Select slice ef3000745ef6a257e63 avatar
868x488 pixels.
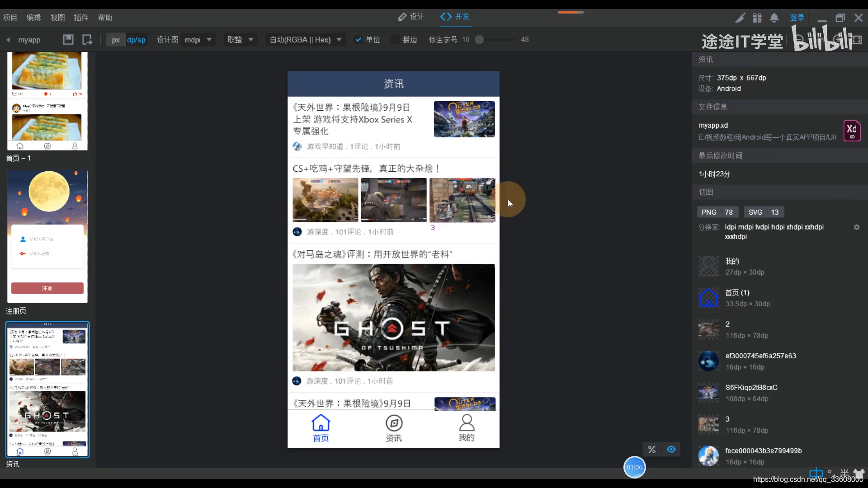708,361
